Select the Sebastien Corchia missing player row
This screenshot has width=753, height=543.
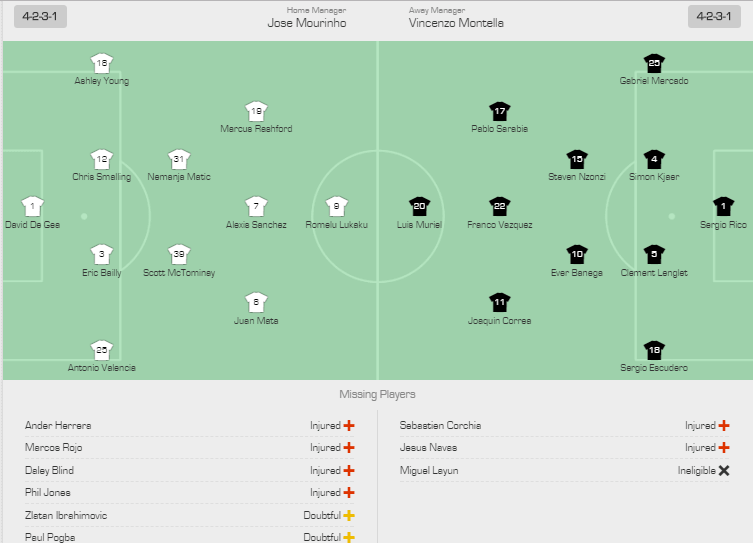pos(565,425)
